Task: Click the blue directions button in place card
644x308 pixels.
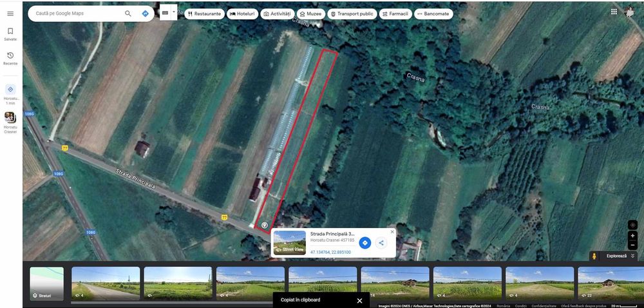Action: point(365,243)
